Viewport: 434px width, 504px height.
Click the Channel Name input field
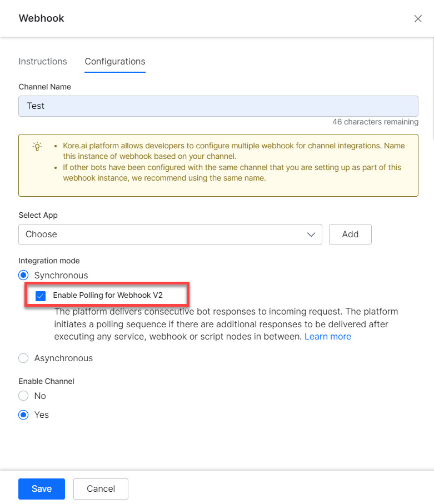pos(218,106)
